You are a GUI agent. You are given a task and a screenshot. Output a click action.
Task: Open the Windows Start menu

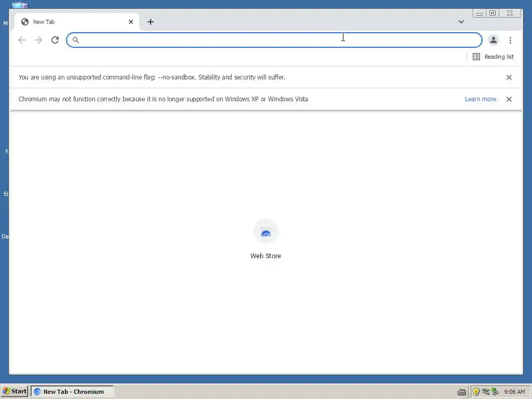coord(14,391)
